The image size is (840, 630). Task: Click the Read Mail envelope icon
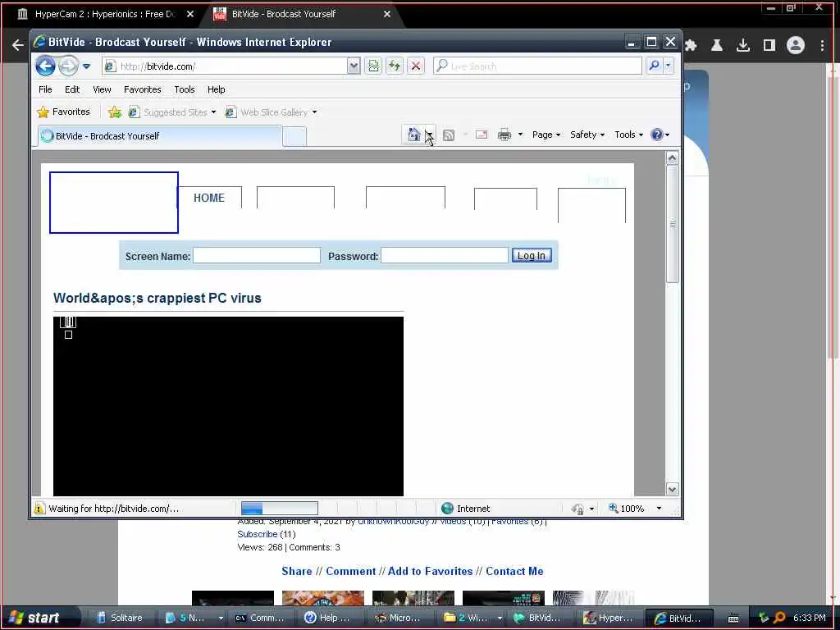pos(482,135)
